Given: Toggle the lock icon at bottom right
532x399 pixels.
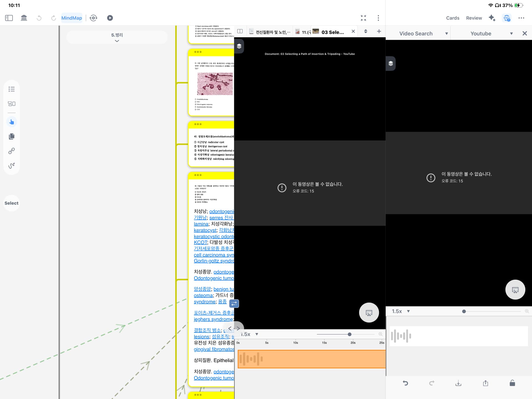Looking at the screenshot, I should click(x=512, y=383).
